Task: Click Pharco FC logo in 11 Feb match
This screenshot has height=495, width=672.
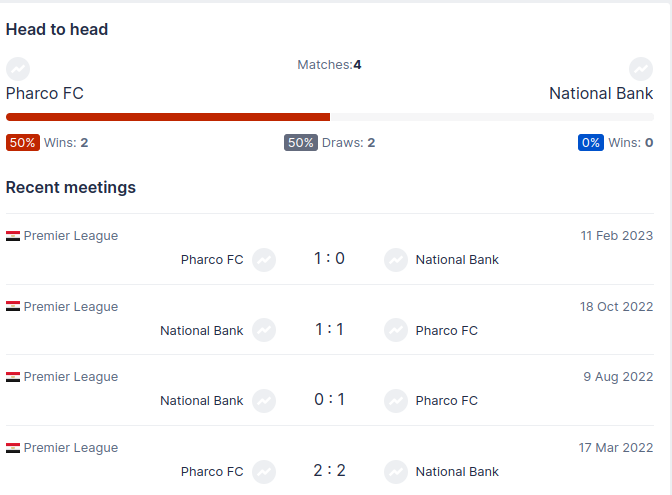Action: tap(264, 260)
